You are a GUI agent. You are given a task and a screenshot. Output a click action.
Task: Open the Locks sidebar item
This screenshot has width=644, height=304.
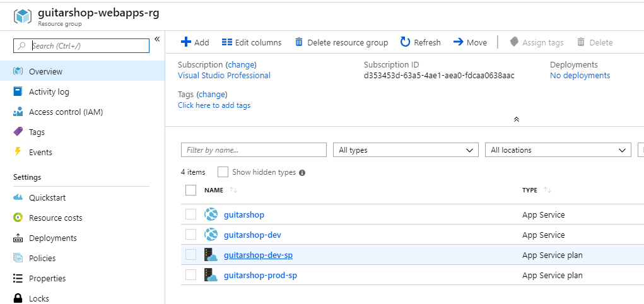pyautogui.click(x=82, y=298)
